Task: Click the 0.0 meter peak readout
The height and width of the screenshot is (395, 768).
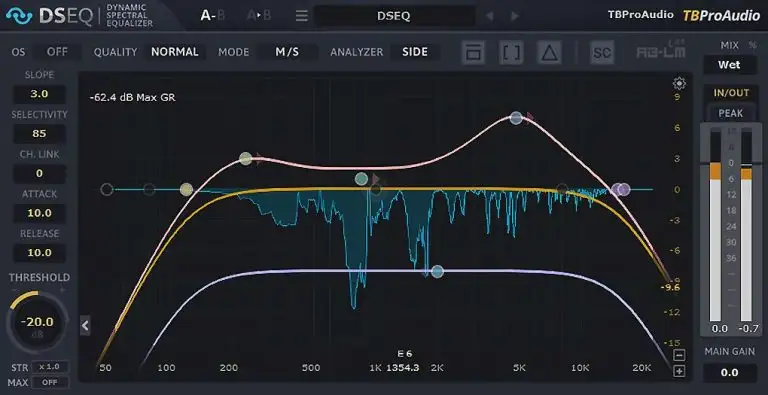Action: [719, 329]
